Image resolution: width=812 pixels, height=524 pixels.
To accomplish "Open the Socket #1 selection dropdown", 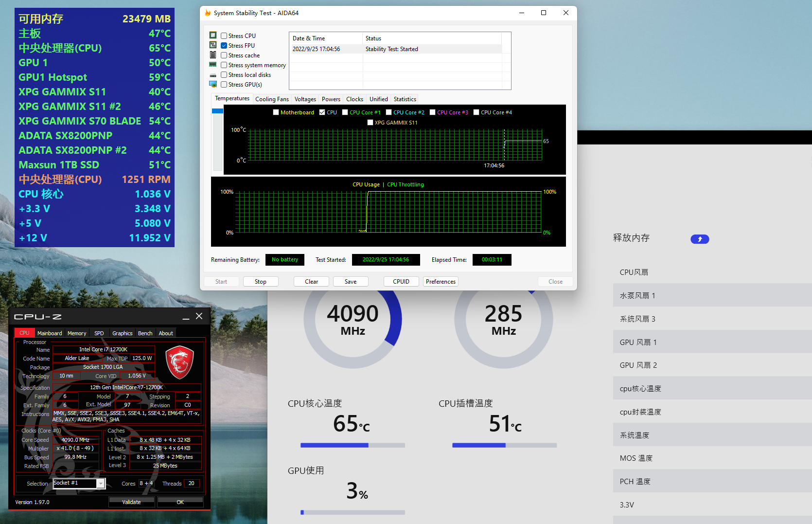I will tap(79, 483).
